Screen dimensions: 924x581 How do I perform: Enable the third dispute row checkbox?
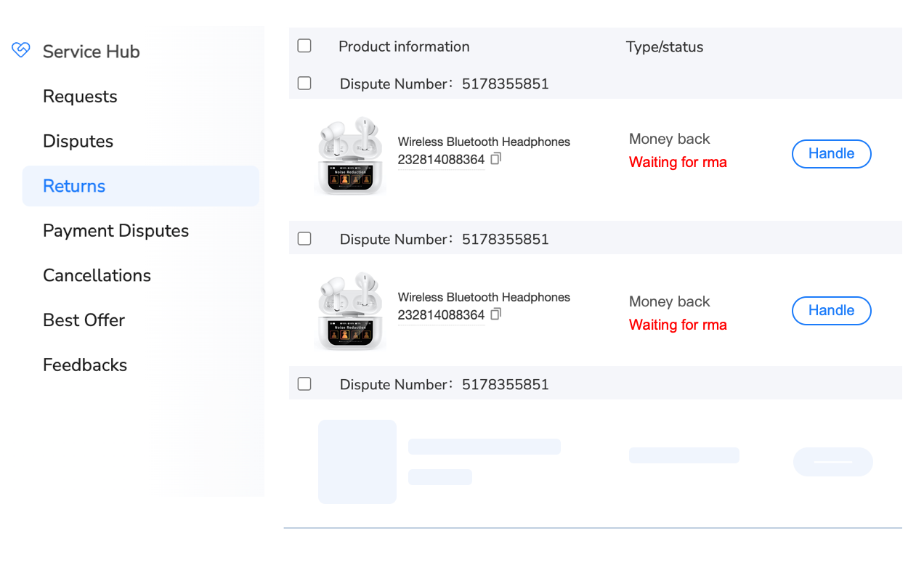pyautogui.click(x=304, y=383)
